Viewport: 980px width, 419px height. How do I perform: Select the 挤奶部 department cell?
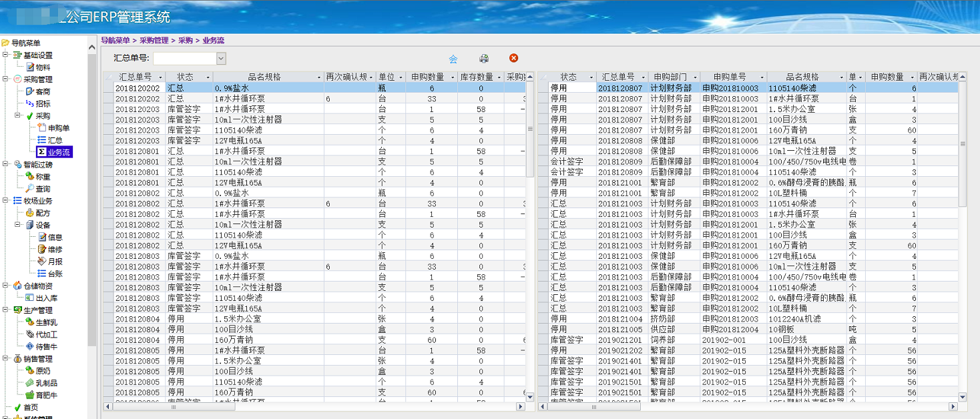click(674, 319)
